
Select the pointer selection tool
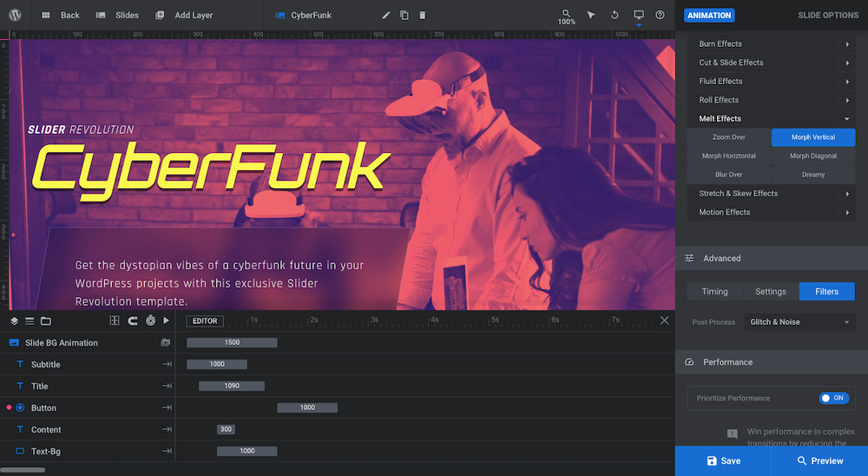coord(591,15)
